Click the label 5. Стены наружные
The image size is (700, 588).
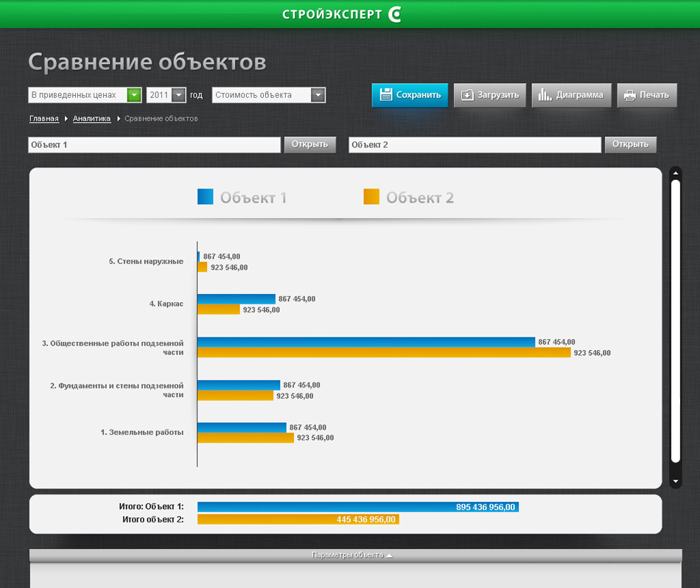(146, 261)
